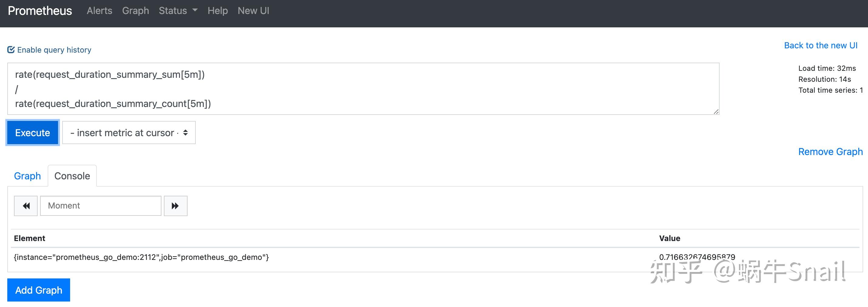
Task: Toggle the Enable query history checkbox
Action: [11, 50]
